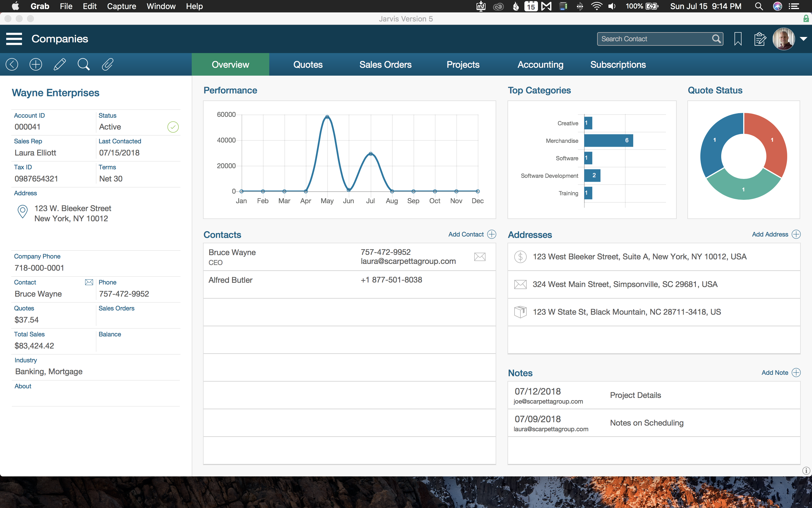Switch to the Quotes tab
Image resolution: width=812 pixels, height=508 pixels.
[308, 65]
